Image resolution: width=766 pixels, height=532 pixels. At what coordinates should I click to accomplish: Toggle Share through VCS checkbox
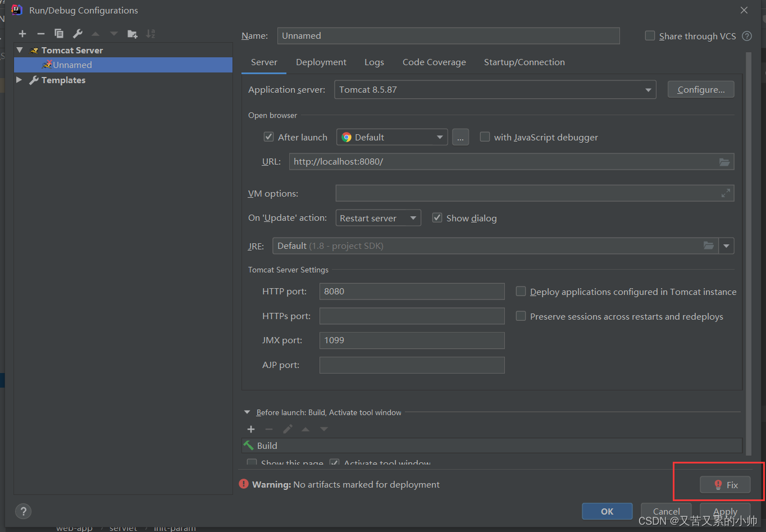coord(650,35)
